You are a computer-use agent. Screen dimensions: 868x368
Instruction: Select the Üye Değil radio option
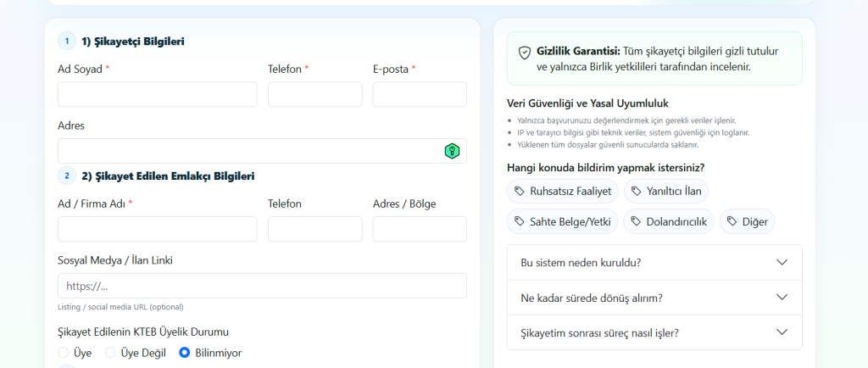pos(110,353)
